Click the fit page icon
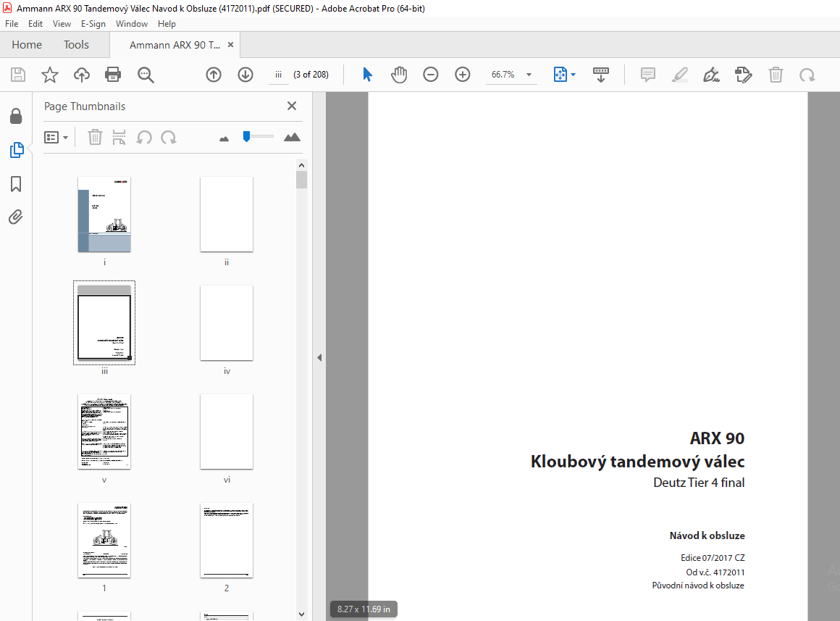 [x=560, y=75]
